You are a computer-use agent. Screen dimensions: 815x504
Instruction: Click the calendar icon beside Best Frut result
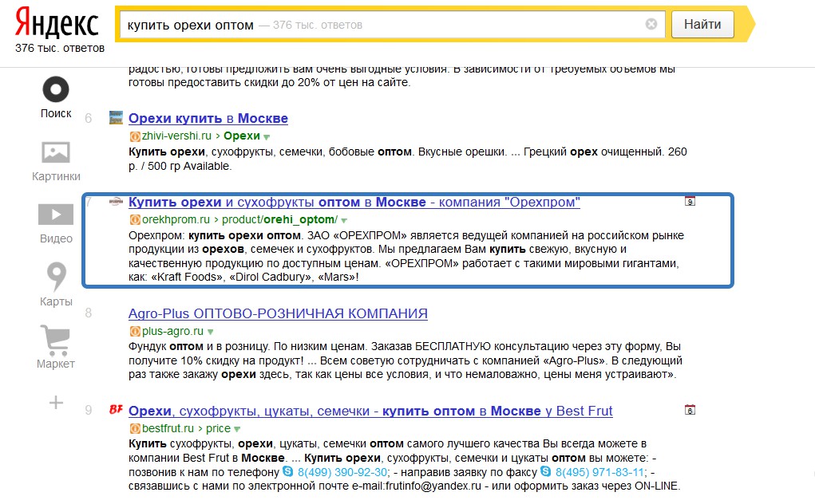pyautogui.click(x=690, y=410)
